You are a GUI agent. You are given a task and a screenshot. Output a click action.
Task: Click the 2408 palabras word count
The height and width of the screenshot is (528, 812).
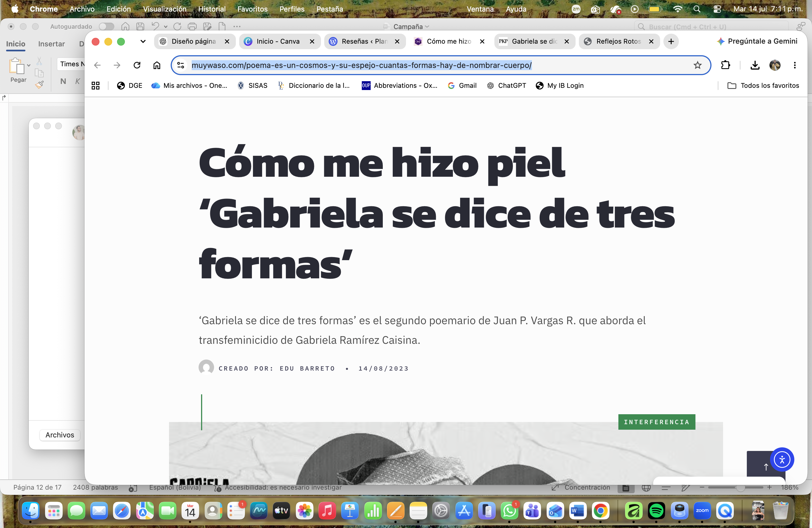96,487
